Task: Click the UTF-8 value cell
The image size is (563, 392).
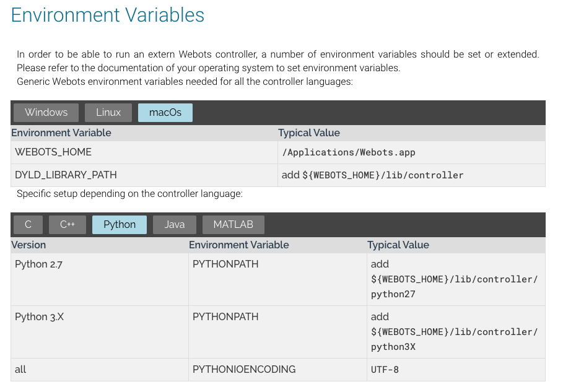Action: tap(456, 370)
